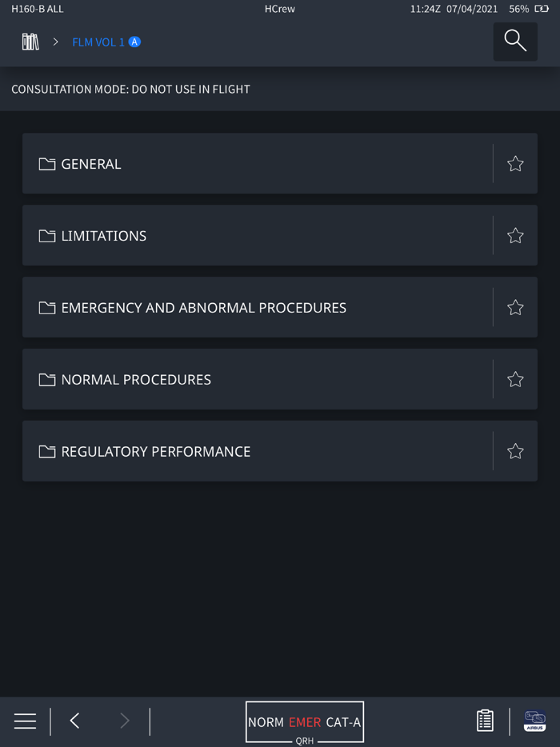Screen dimensions: 560x747
Task: Favorite the GENERAL folder with star
Action: (x=515, y=164)
